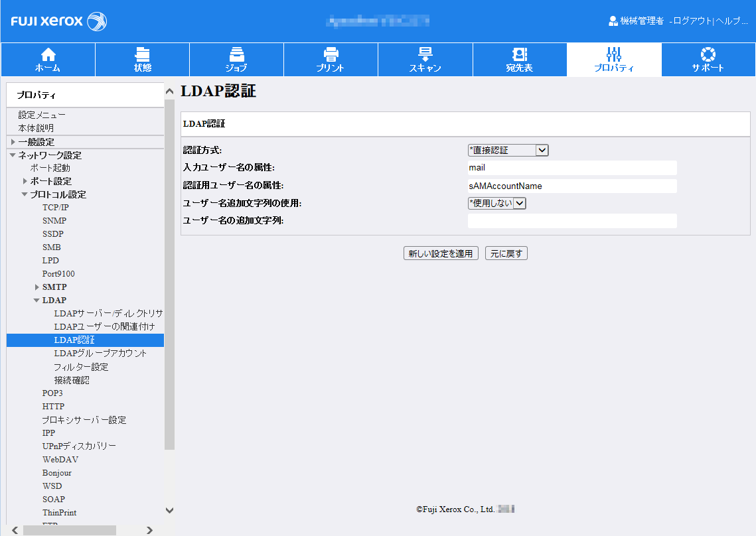Click the Scan icon
The width and height of the screenshot is (756, 536).
coord(425,54)
